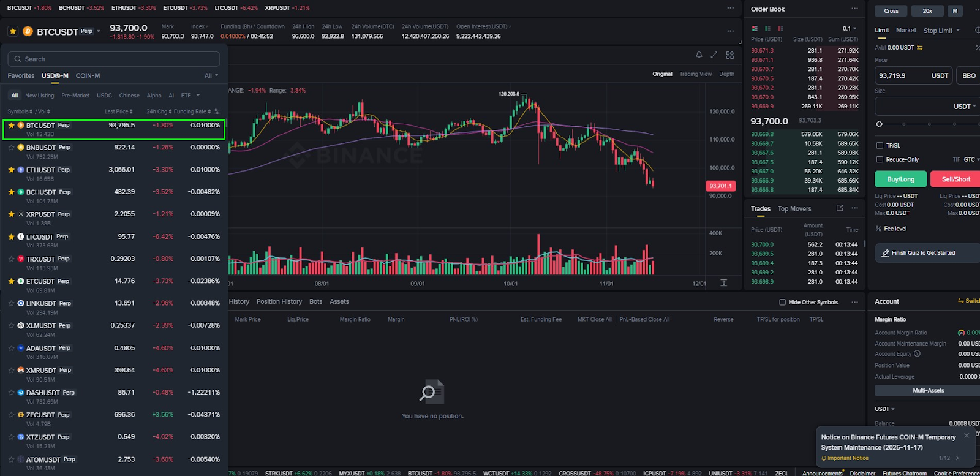Favorite LINKUSDT with its star
Image resolution: width=980 pixels, height=476 pixels.
coord(12,303)
